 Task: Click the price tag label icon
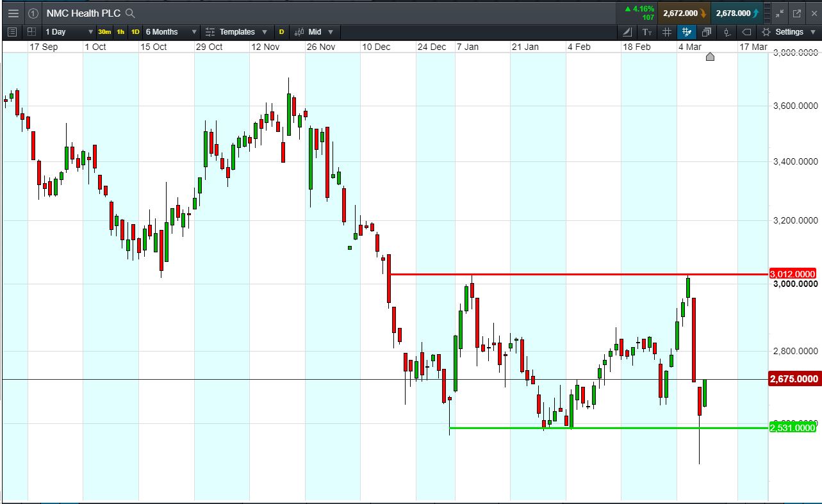tap(746, 32)
